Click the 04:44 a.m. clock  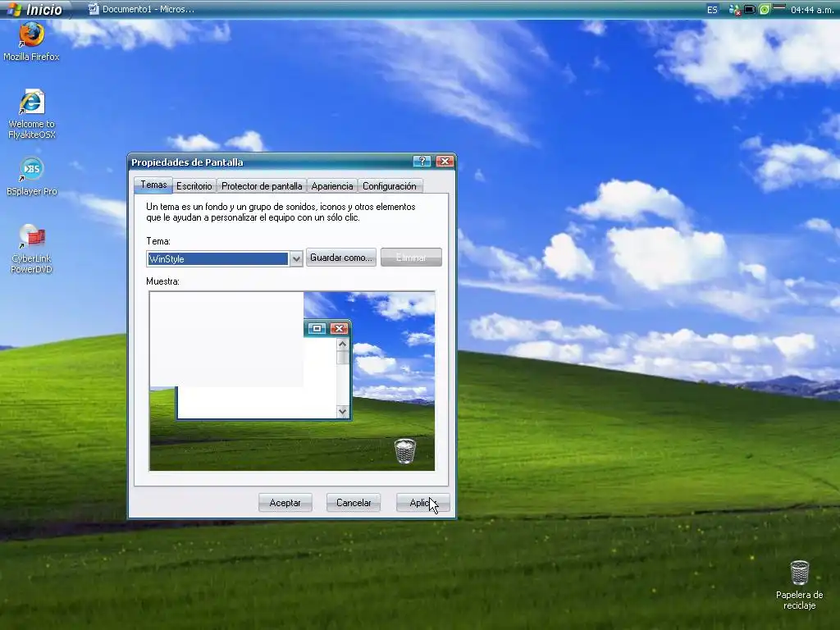(812, 10)
